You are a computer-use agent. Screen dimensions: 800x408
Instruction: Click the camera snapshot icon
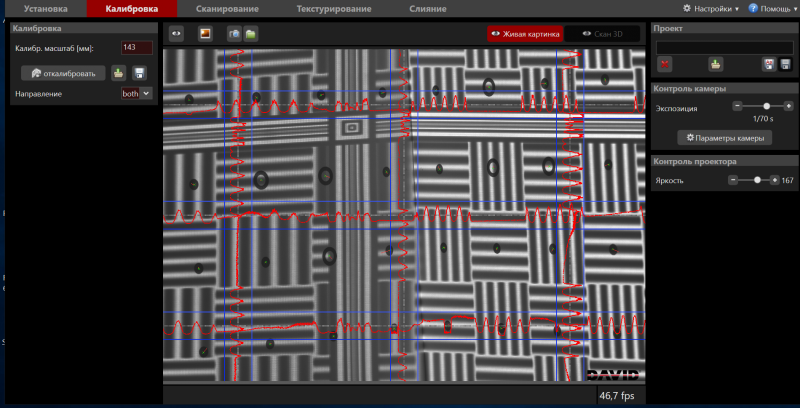pyautogui.click(x=234, y=33)
